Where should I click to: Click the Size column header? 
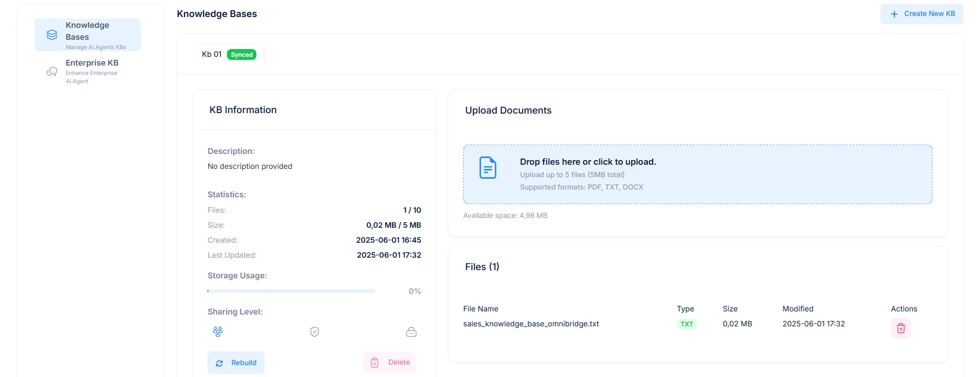(730, 309)
